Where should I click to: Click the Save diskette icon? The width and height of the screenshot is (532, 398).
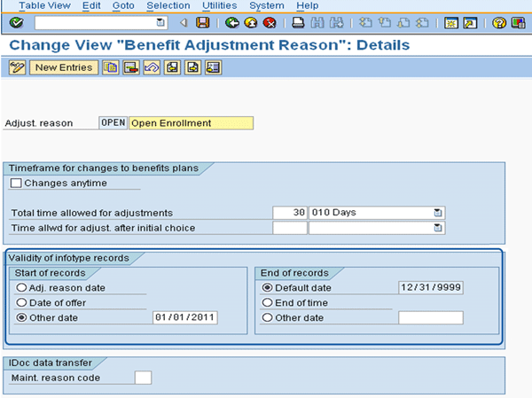[203, 22]
